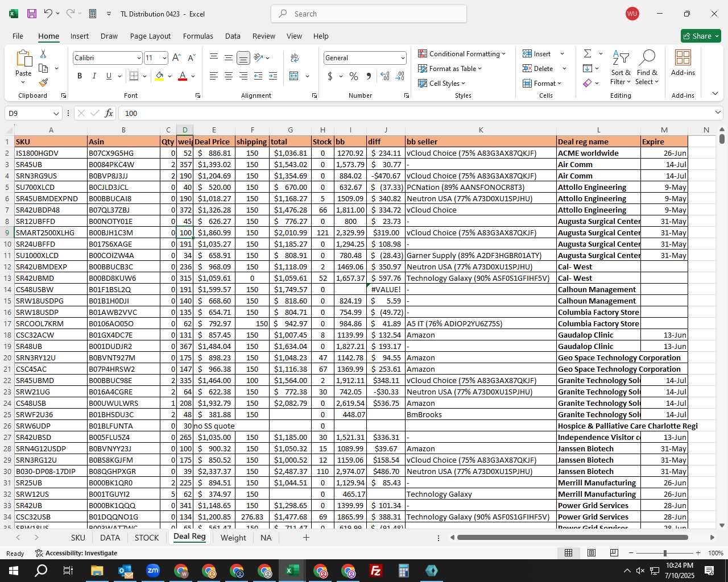Expand the Format as Table menu
The image size is (728, 582).
[x=450, y=68]
